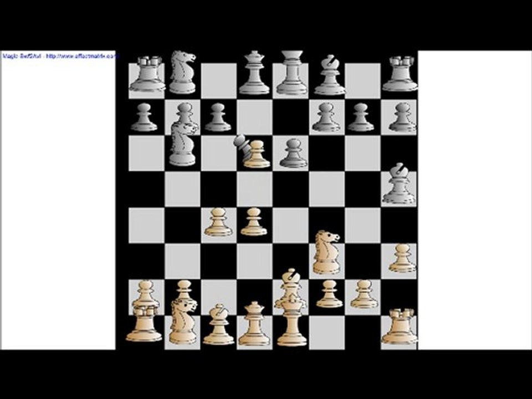This screenshot has height=399, width=532.
Task: Select the white pawn on g2
Action: (x=364, y=294)
